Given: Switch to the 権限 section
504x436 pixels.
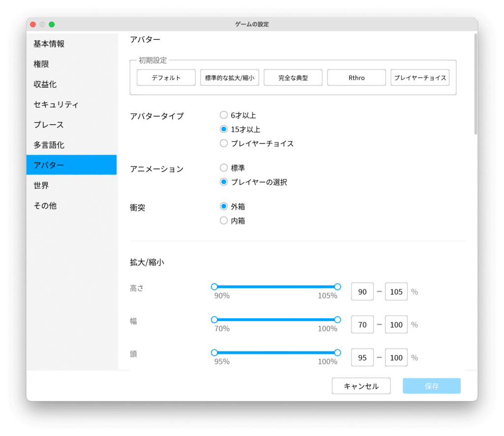Looking at the screenshot, I should (x=41, y=64).
